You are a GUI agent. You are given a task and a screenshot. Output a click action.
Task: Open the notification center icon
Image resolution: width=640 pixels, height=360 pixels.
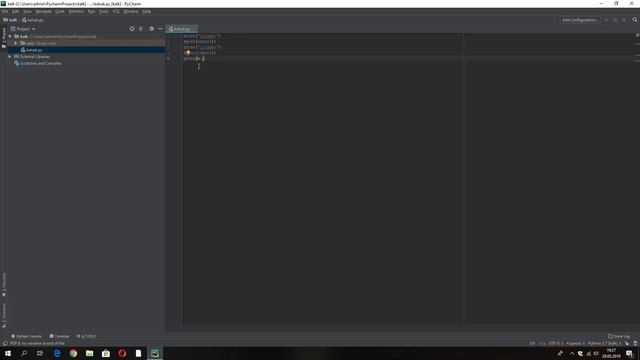(629, 353)
